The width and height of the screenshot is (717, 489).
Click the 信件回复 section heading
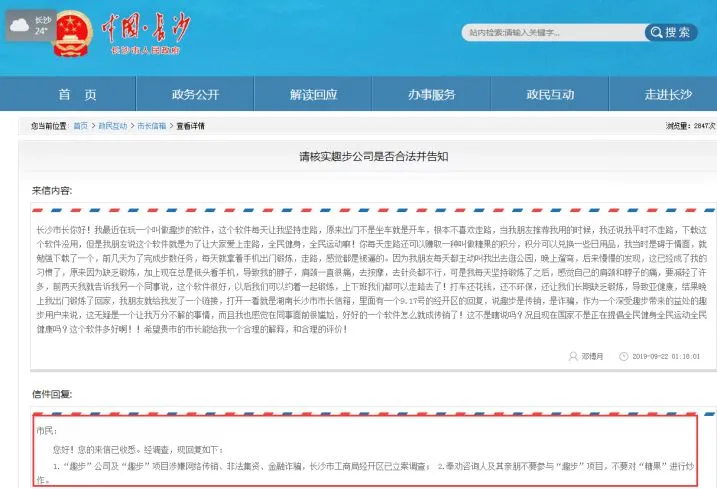pyautogui.click(x=52, y=394)
